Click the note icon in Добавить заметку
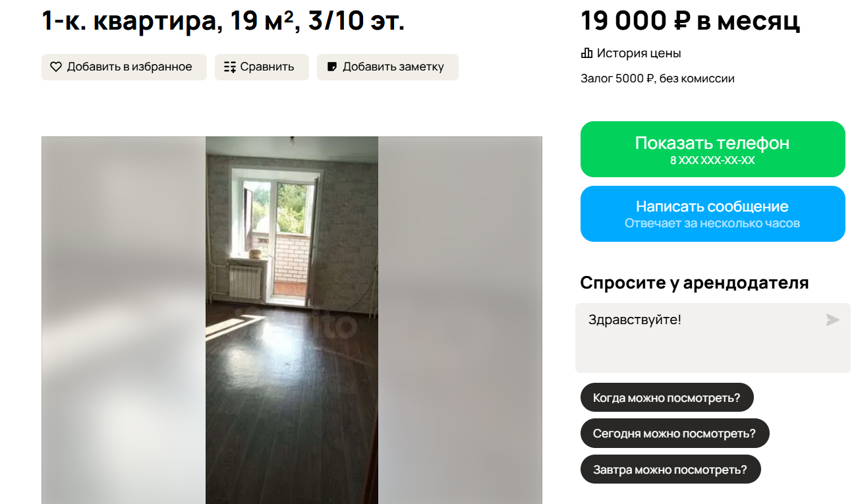 click(332, 67)
